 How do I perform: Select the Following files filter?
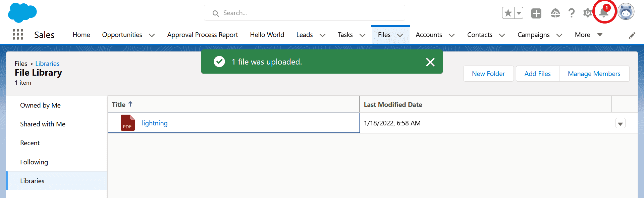(56, 162)
